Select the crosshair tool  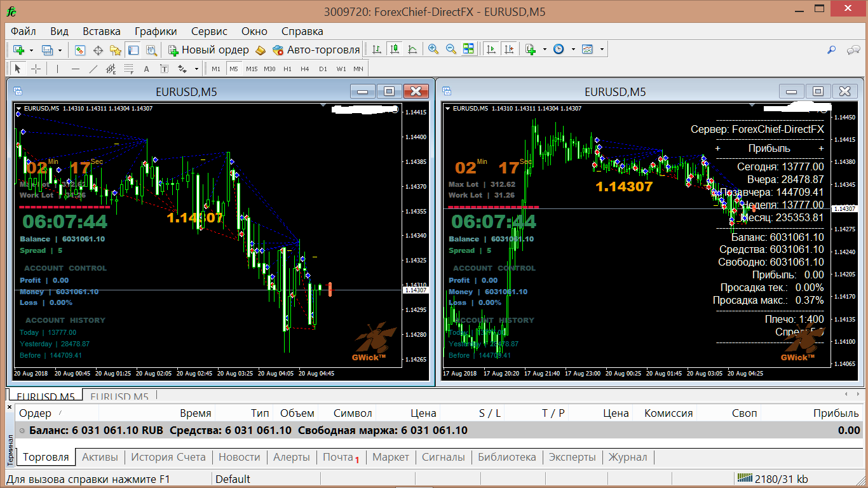[36, 69]
